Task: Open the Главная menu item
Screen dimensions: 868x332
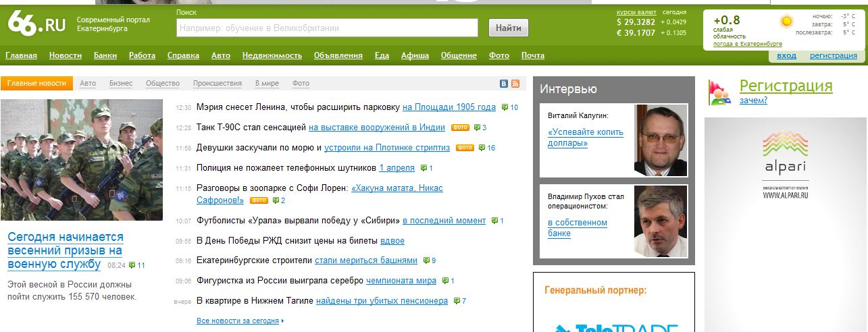Action: click(21, 55)
